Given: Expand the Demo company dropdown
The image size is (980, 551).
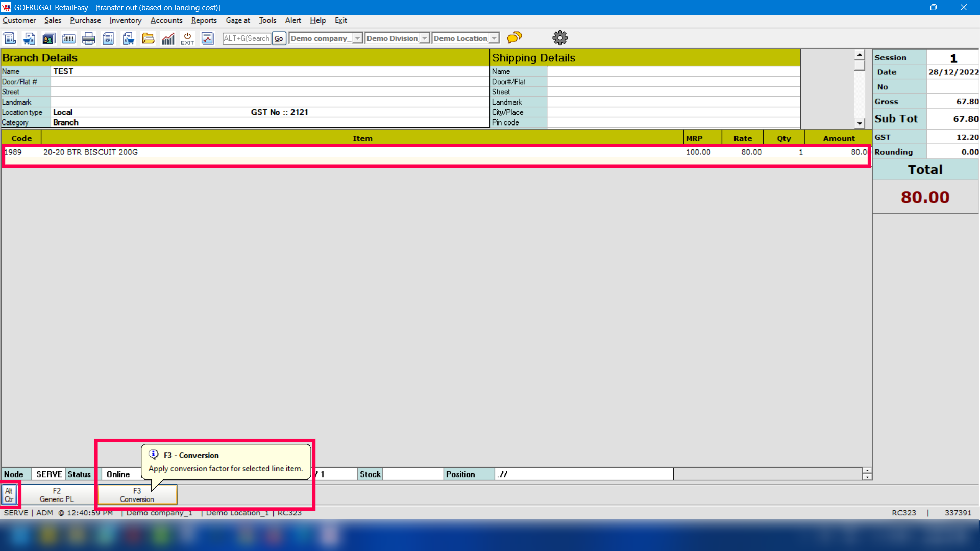Looking at the screenshot, I should pyautogui.click(x=357, y=38).
